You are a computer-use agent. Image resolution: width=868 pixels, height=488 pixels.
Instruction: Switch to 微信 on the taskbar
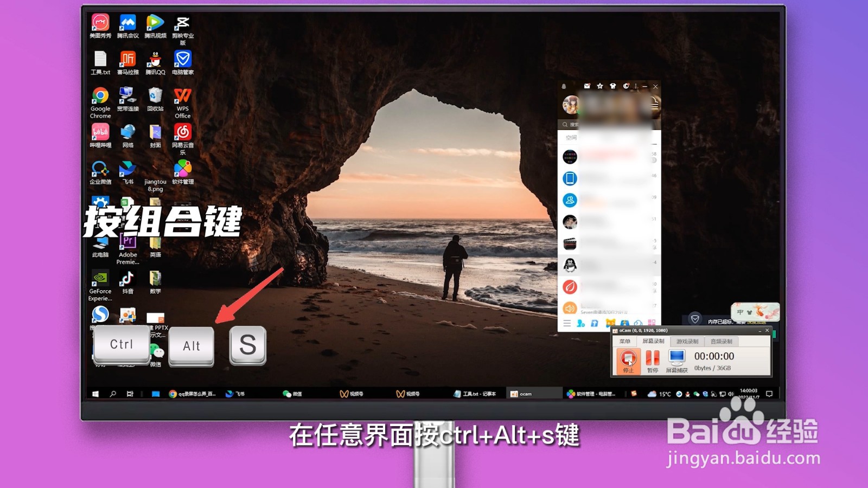click(293, 394)
